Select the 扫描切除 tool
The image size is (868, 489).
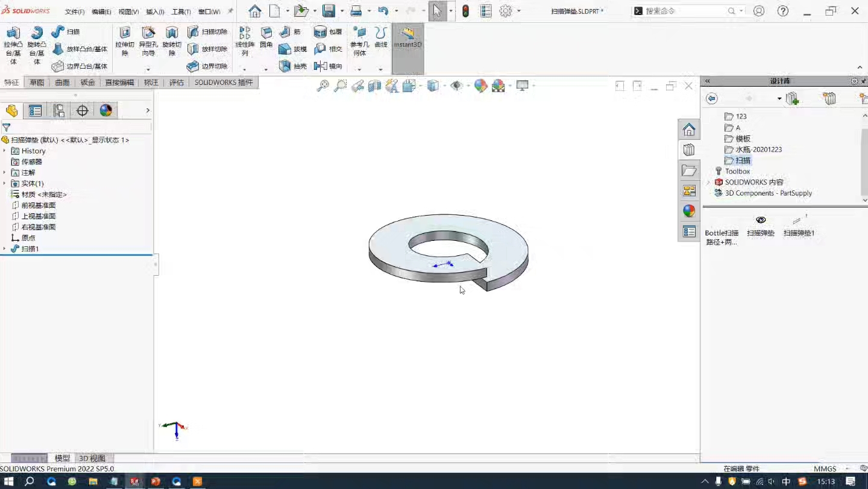point(208,31)
